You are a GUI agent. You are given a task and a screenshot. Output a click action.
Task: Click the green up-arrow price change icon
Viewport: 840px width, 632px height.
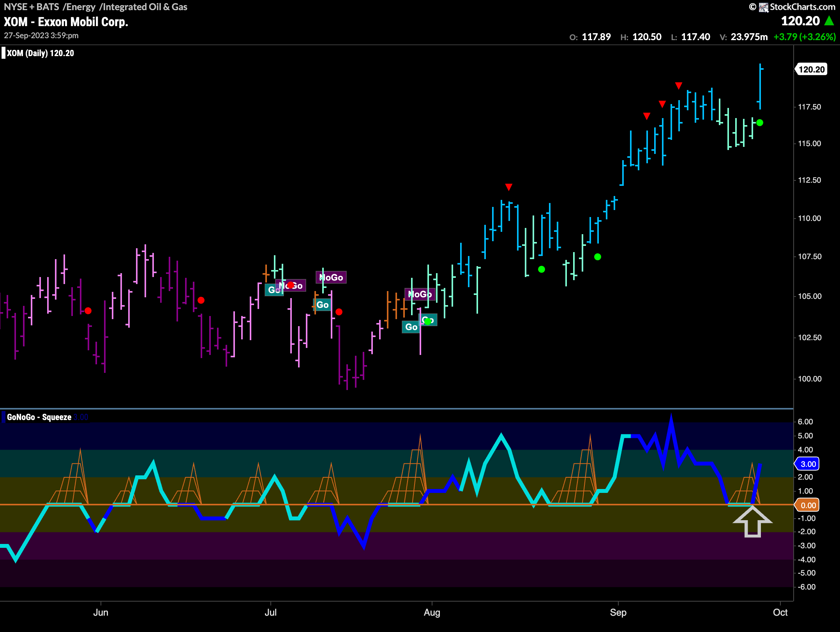(829, 21)
